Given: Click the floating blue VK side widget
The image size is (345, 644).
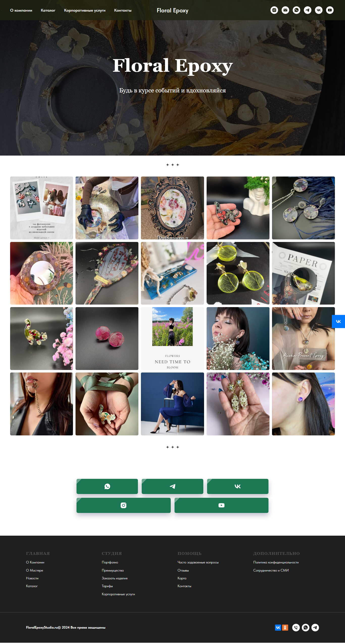Looking at the screenshot, I should pos(338,321).
